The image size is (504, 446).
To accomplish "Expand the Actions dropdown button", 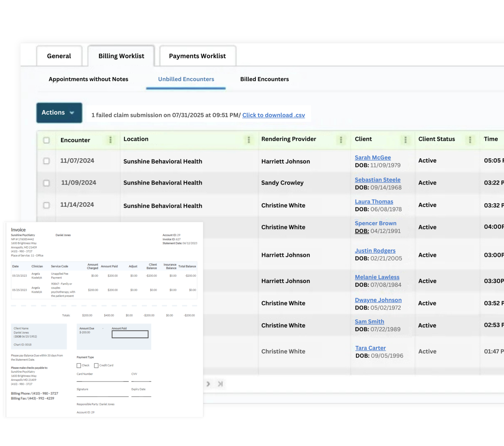I will pos(59,113).
